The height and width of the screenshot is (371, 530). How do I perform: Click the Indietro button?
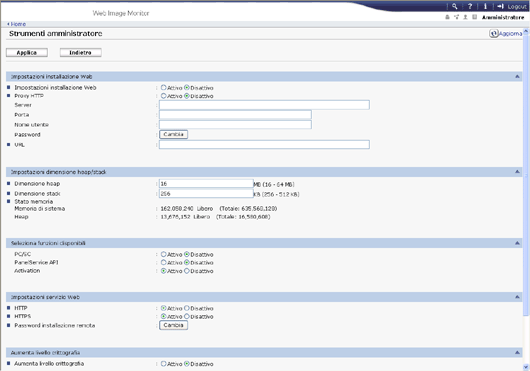point(80,53)
